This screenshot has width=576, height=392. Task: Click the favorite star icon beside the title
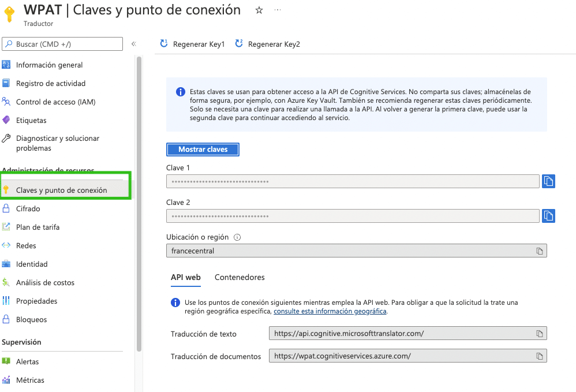coord(259,10)
